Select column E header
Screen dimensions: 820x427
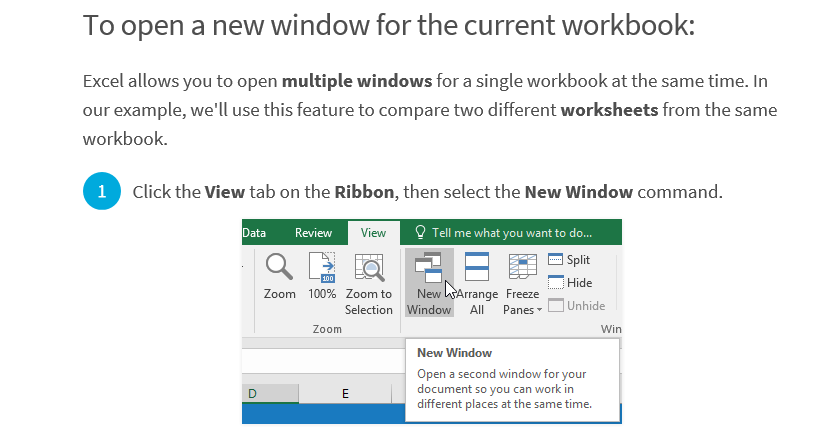click(x=345, y=393)
